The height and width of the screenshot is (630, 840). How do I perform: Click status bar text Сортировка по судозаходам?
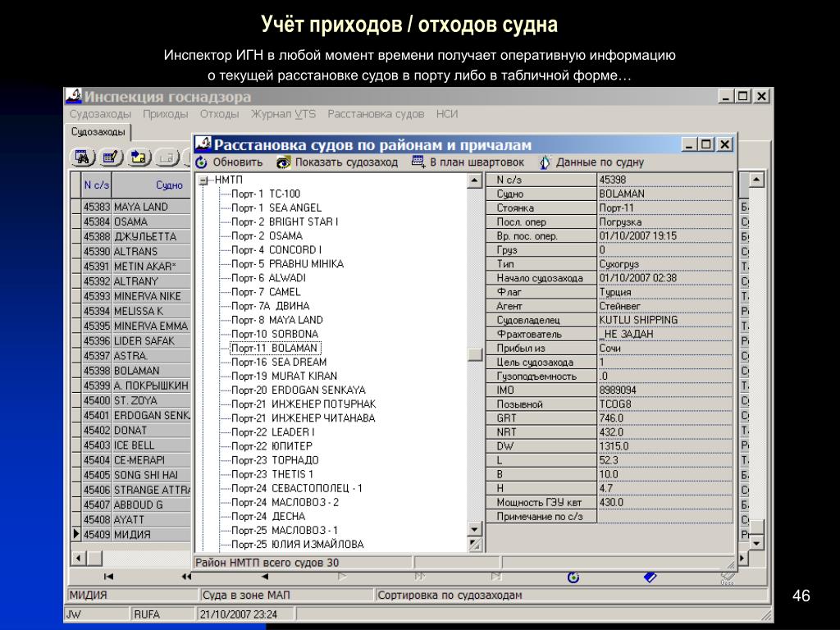pos(450,596)
